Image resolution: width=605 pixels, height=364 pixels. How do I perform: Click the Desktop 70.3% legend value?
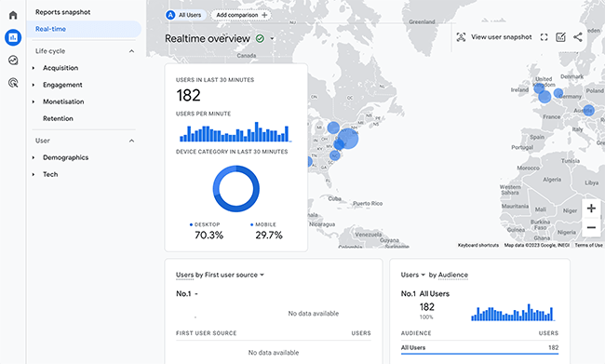[208, 236]
